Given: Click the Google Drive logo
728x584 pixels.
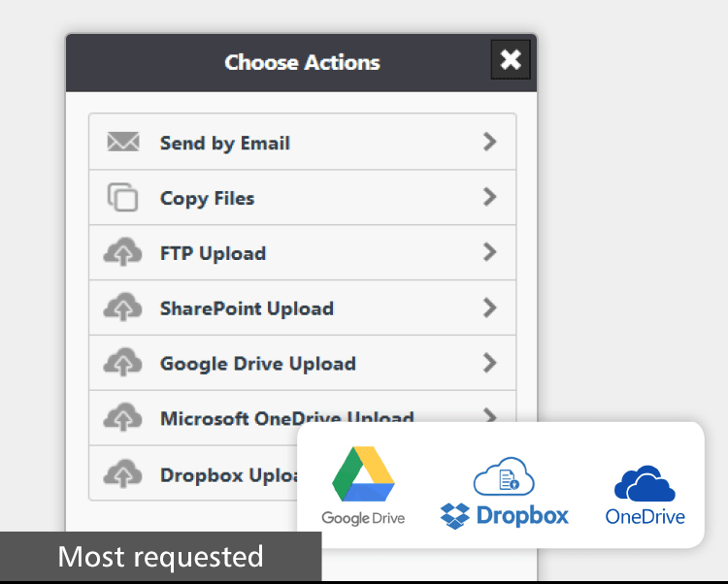Looking at the screenshot, I should 363,486.
